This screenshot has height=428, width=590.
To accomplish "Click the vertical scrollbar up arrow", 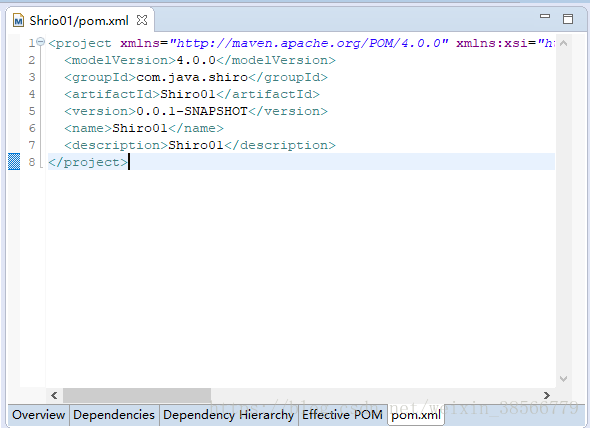I will click(563, 43).
